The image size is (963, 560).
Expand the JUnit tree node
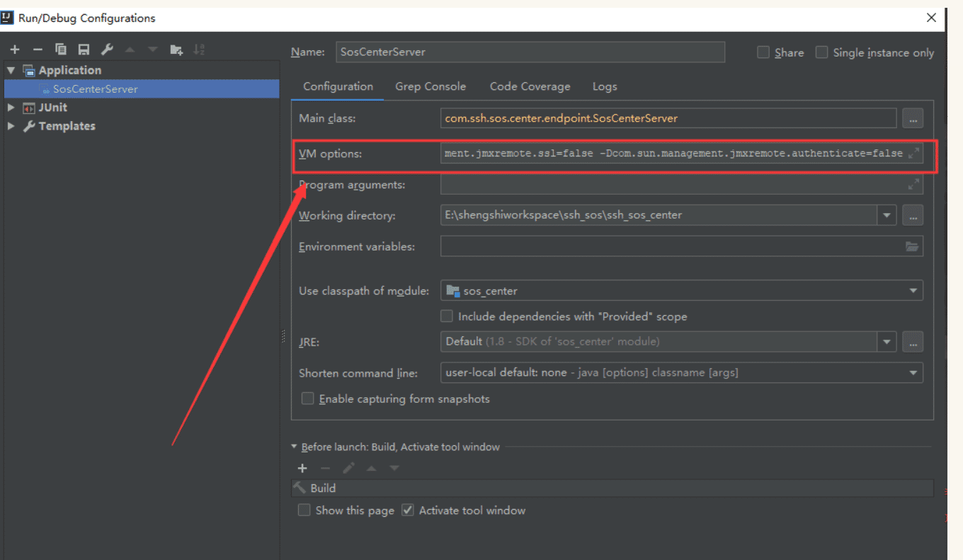coord(11,108)
